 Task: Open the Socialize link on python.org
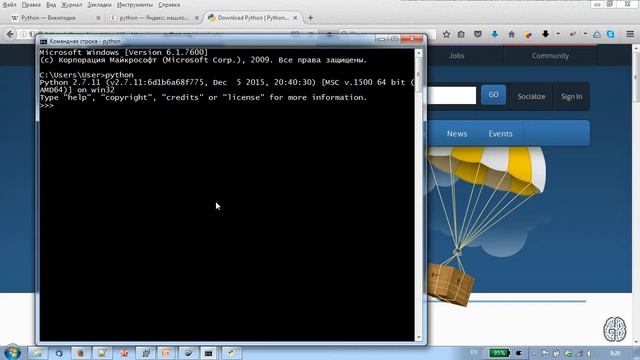click(x=531, y=96)
